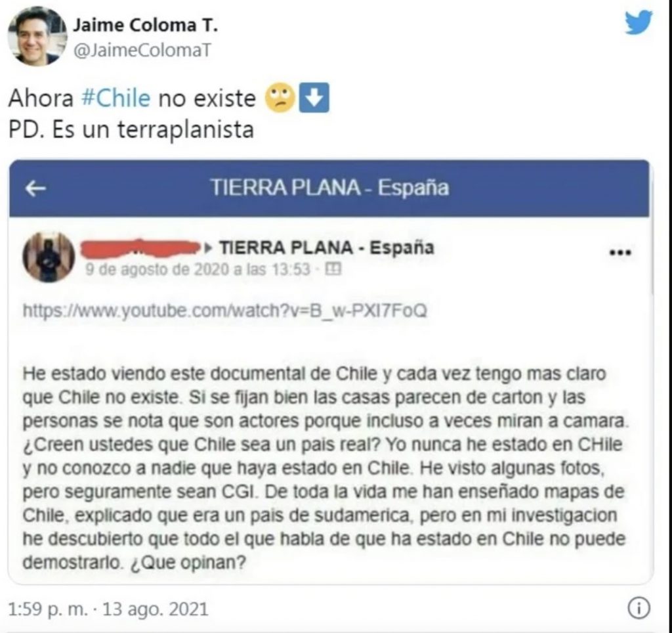Click the post date 9 de agosto de 2020
Viewport: 672px width, 633px height.
(x=197, y=269)
